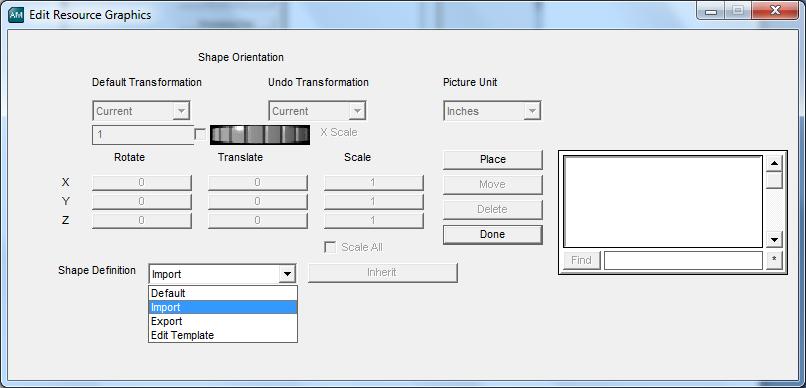806x388 pixels.
Task: Click the Find button
Action: pyautogui.click(x=581, y=261)
